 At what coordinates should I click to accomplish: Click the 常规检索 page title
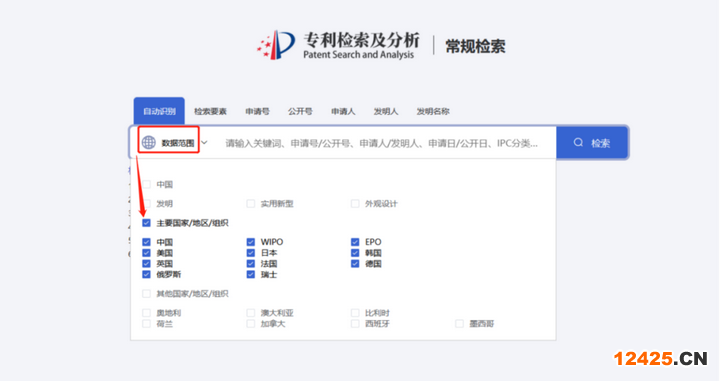475,46
